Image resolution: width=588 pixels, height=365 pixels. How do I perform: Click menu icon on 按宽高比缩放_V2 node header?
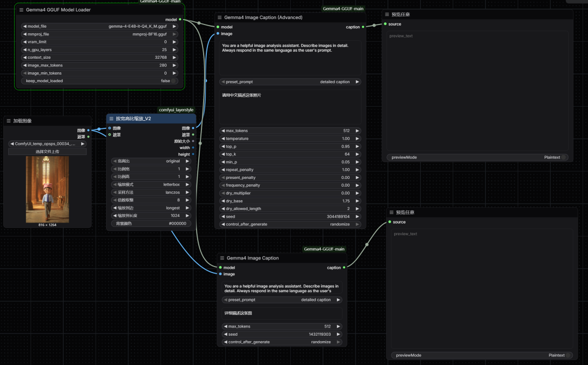coord(111,118)
